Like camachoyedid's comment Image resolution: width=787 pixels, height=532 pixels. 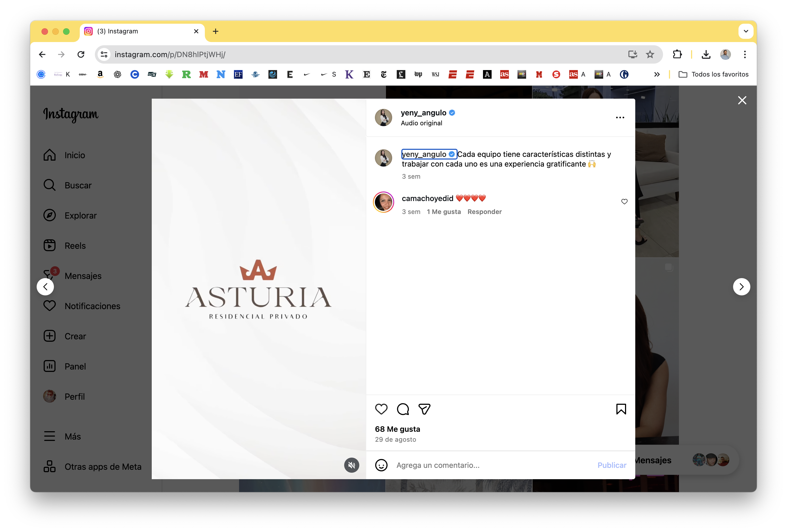coord(624,202)
